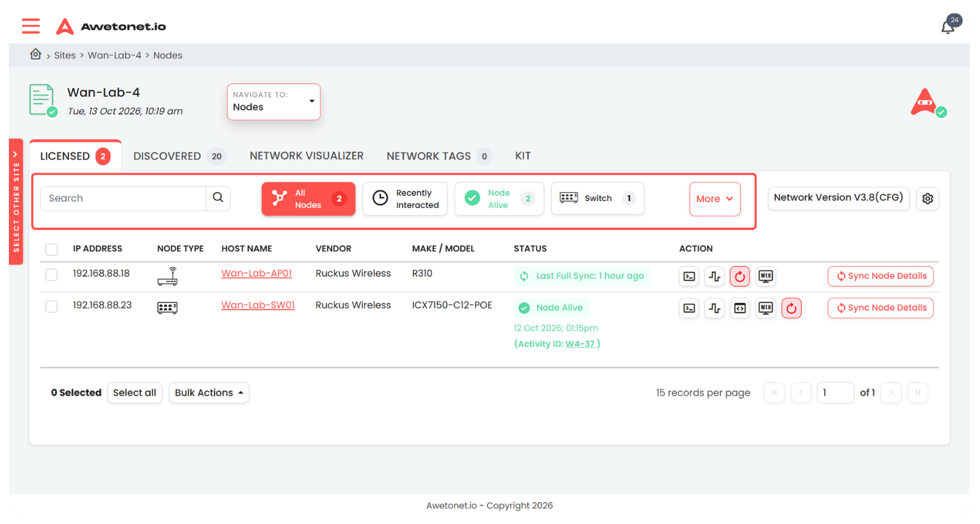Filter by Node Alive
980x524 pixels.
tap(499, 199)
